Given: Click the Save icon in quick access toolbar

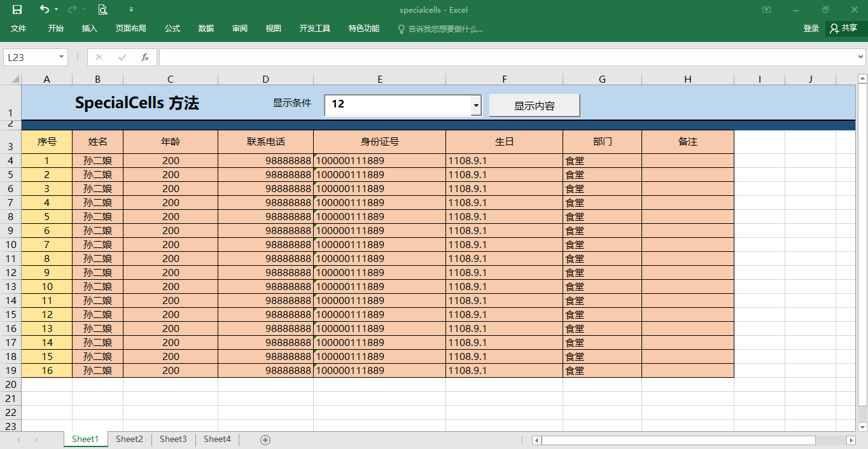Looking at the screenshot, I should 17,10.
